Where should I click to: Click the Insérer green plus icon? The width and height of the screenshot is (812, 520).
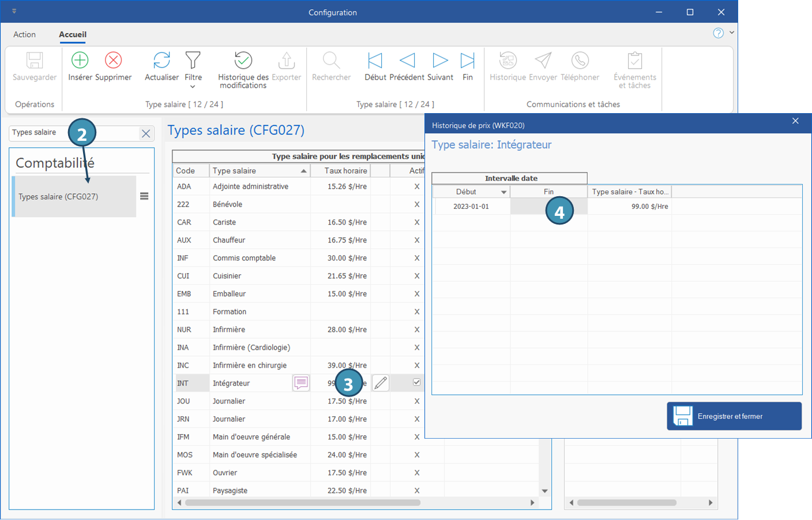(80, 61)
